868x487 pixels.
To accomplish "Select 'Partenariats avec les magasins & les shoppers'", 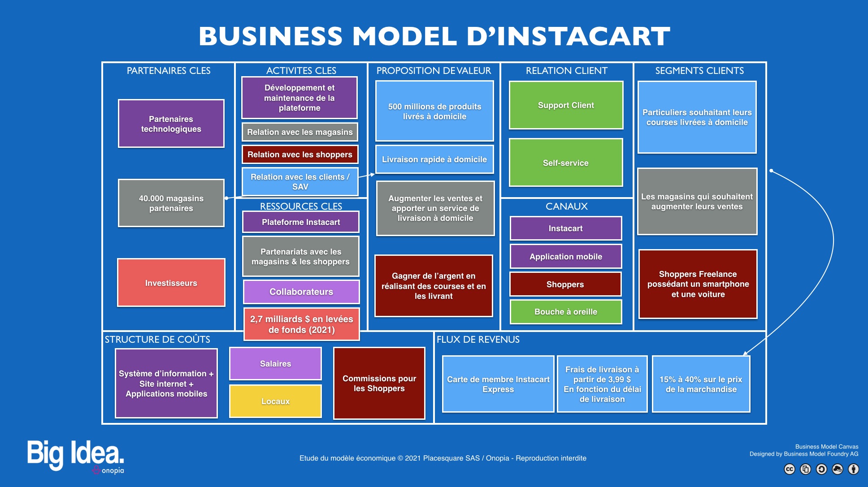I will (301, 256).
